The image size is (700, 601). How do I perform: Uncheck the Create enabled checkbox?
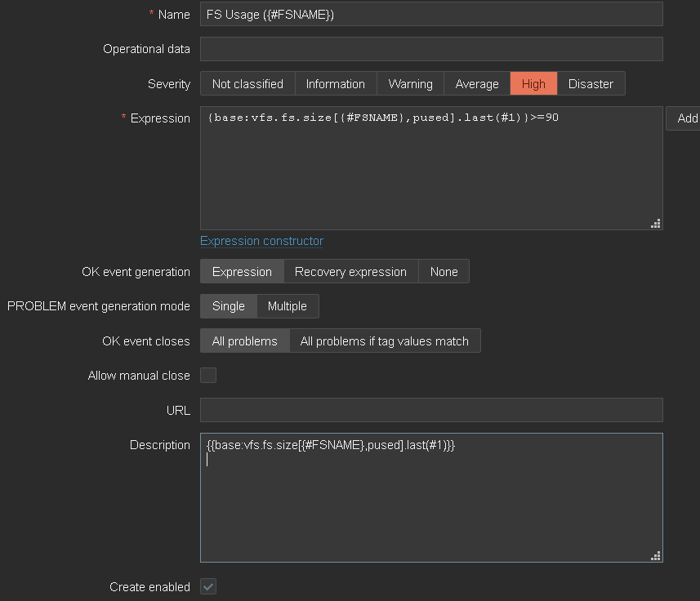[209, 587]
